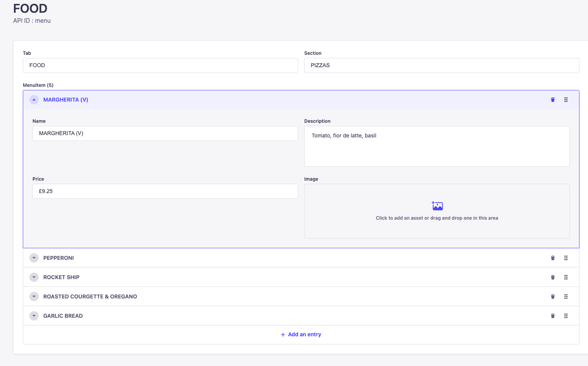
Task: Collapse the MARGHERITA (V) entry
Action: click(x=34, y=100)
